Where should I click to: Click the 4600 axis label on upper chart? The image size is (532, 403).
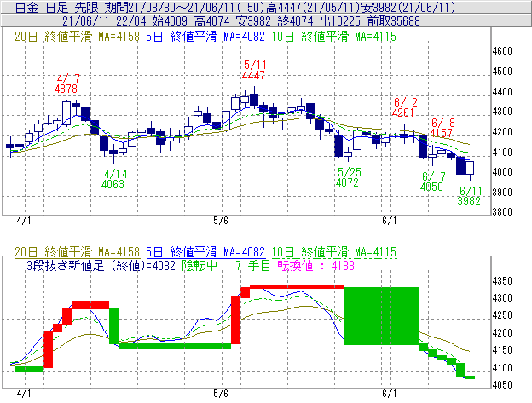click(502, 51)
